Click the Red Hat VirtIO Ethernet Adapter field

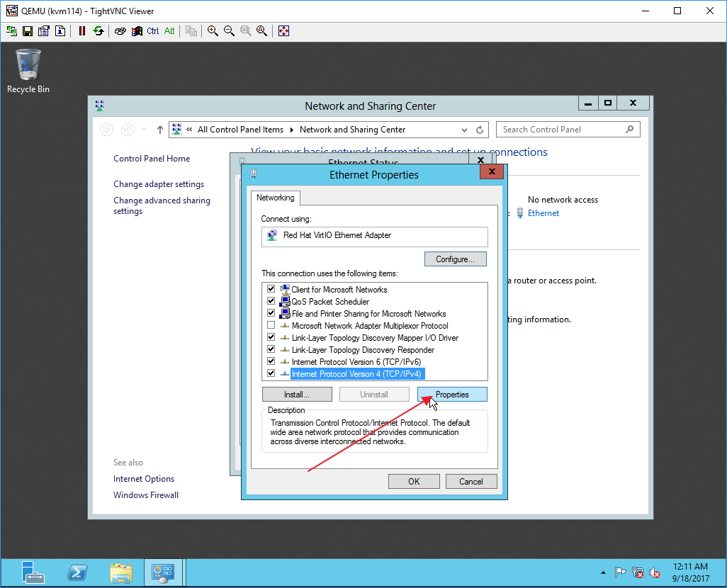pos(375,237)
